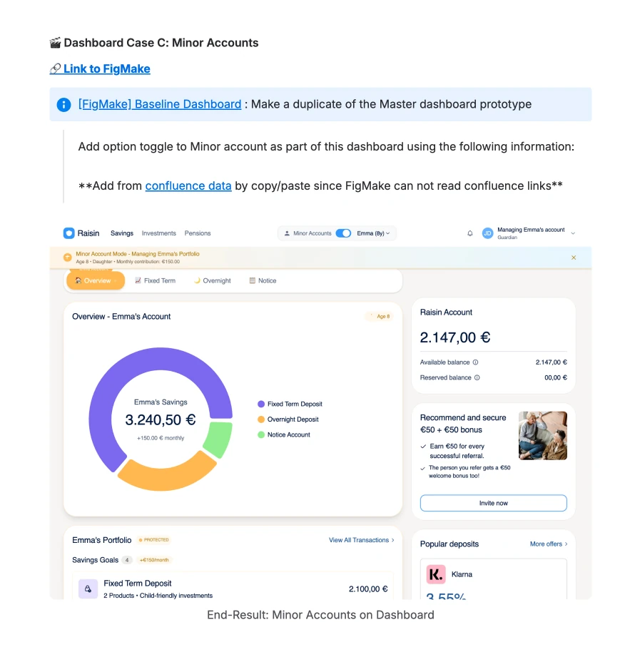Switch to the Overnight tab

click(213, 281)
